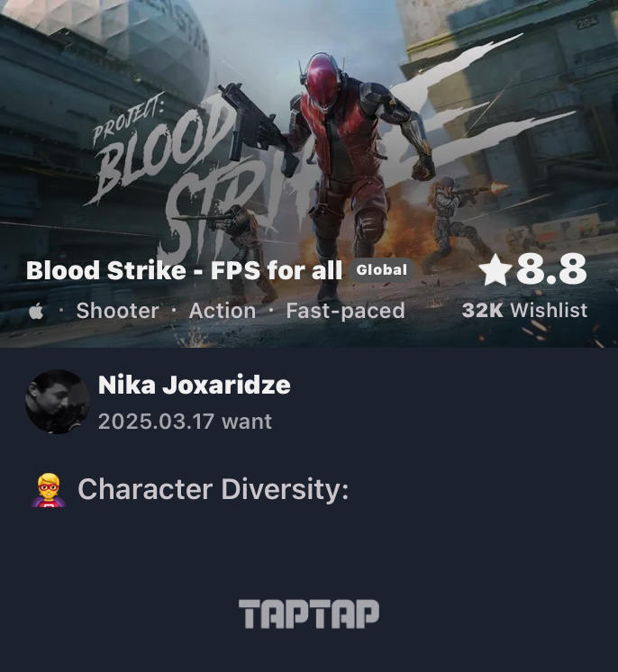Click the 2025.03.17 want date label
618x672 pixels.
pos(185,422)
